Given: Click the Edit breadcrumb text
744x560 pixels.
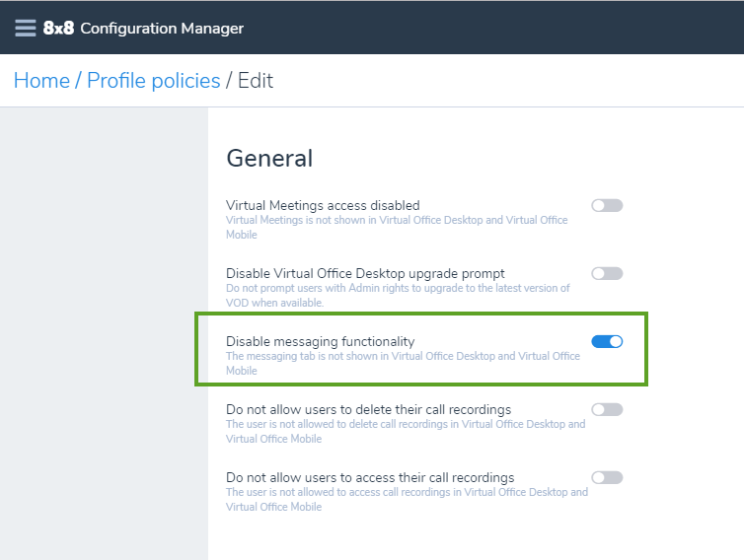Looking at the screenshot, I should [256, 81].
